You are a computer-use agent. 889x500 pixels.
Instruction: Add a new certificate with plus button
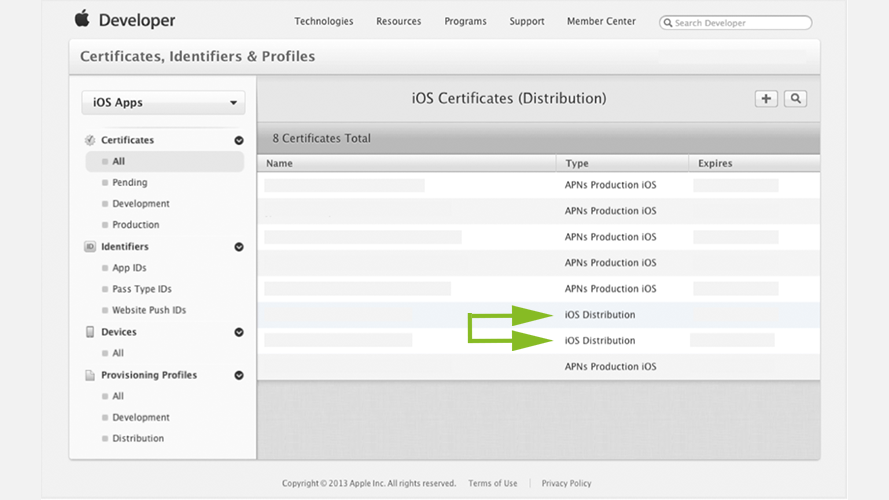pyautogui.click(x=766, y=99)
